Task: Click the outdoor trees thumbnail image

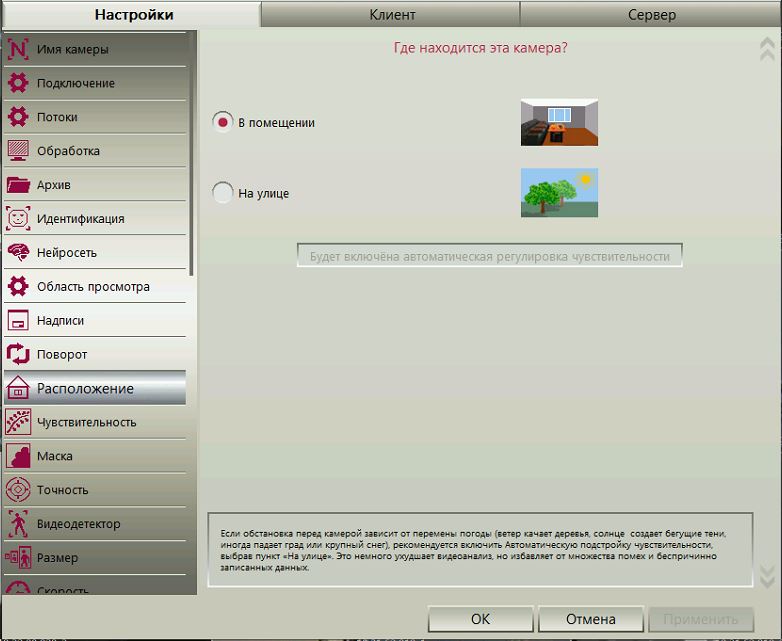Action: [x=559, y=193]
